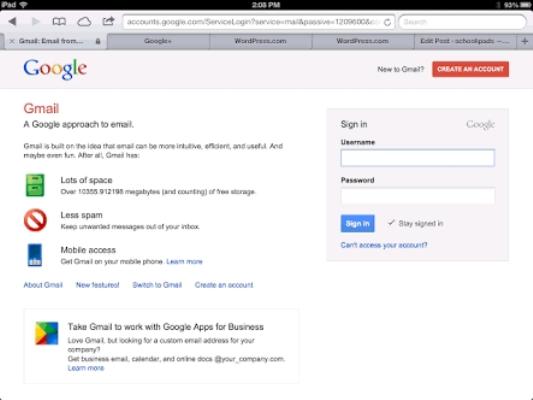This screenshot has width=533, height=400.
Task: Click grey Google logo in sign-in box
Action: tap(480, 125)
